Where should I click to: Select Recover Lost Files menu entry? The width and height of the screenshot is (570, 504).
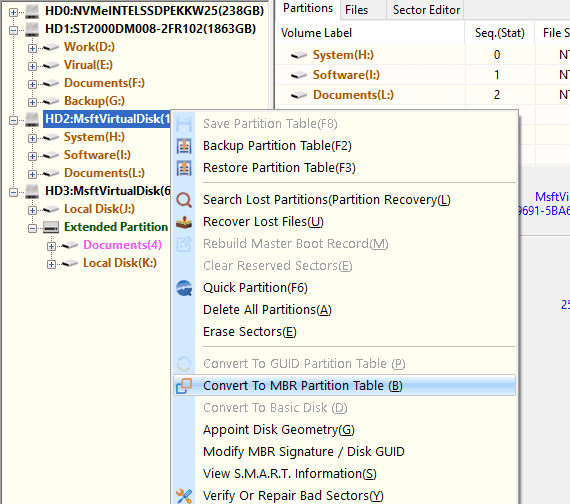coord(345,222)
